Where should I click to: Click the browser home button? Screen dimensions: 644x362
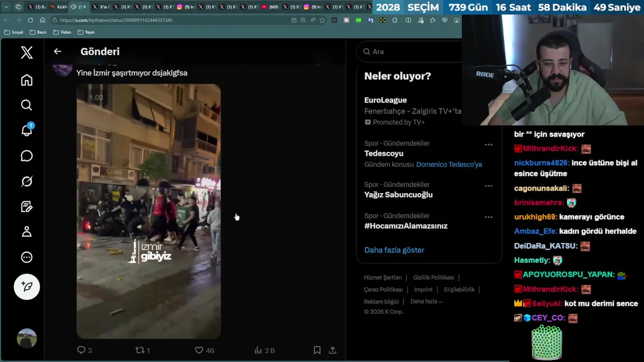(42, 20)
